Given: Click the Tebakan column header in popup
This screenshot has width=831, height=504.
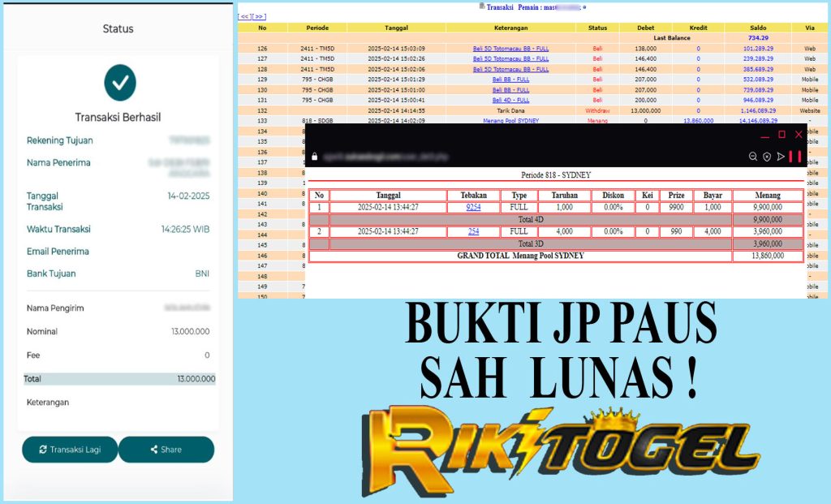Looking at the screenshot, I should tap(473, 195).
